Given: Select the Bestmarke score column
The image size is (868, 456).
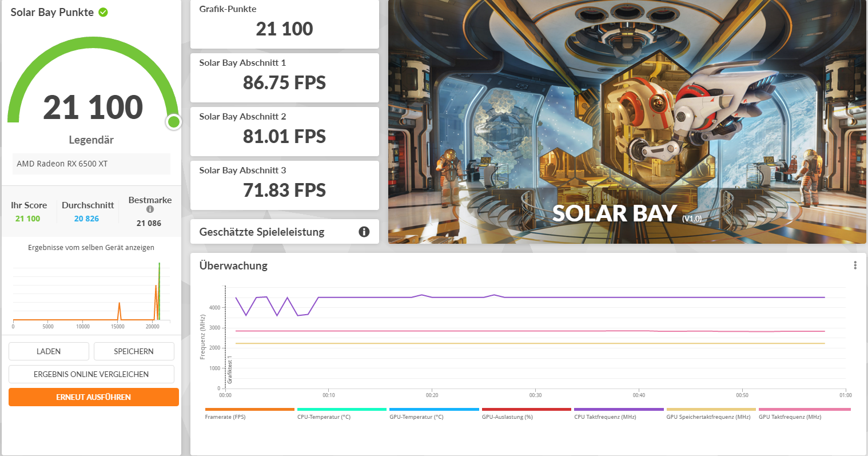Looking at the screenshot, I should 149,212.
